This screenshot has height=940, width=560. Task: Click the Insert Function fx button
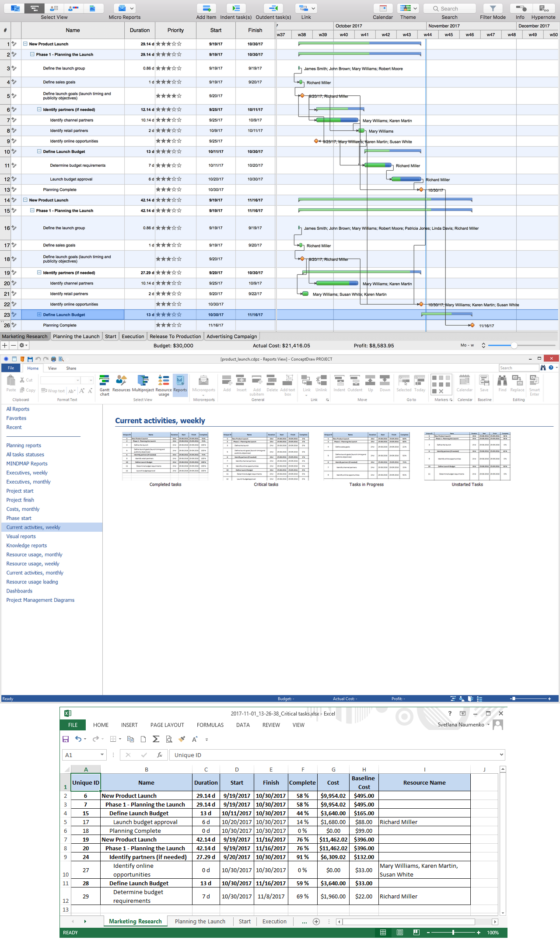coord(160,755)
